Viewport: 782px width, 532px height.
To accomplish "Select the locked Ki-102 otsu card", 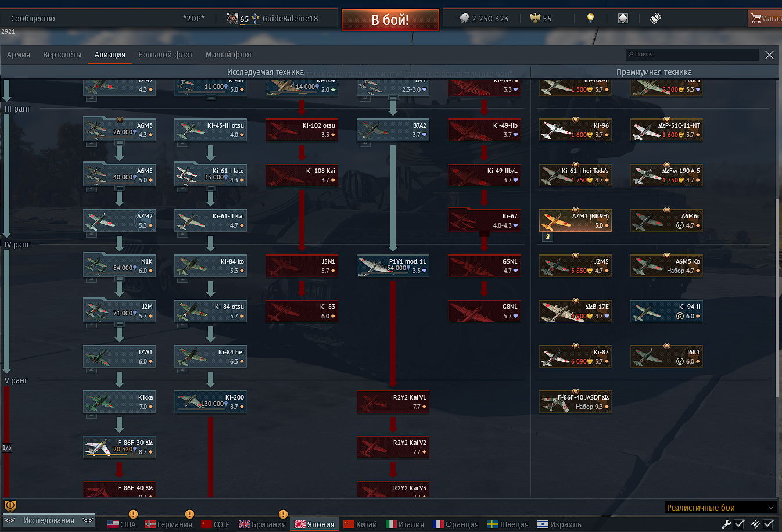I will [302, 130].
